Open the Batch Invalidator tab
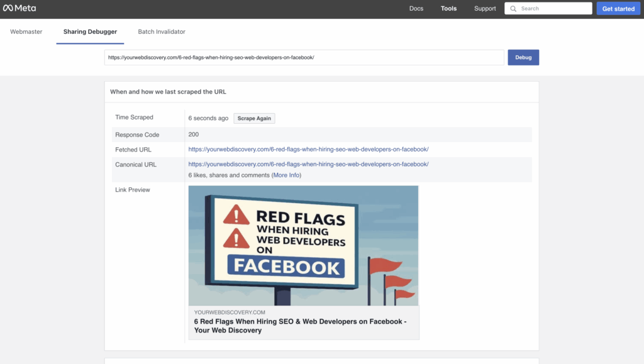 pyautogui.click(x=162, y=31)
